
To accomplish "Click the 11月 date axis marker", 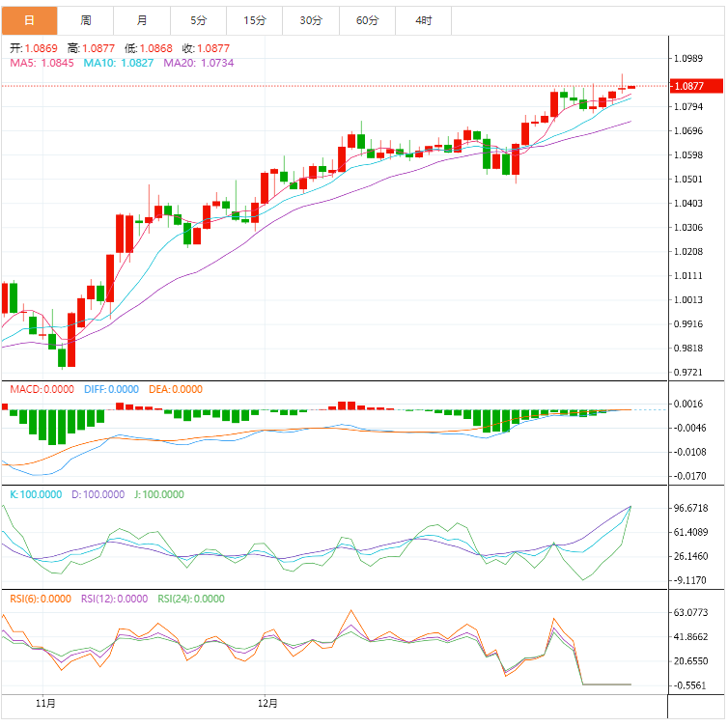I will tap(45, 703).
